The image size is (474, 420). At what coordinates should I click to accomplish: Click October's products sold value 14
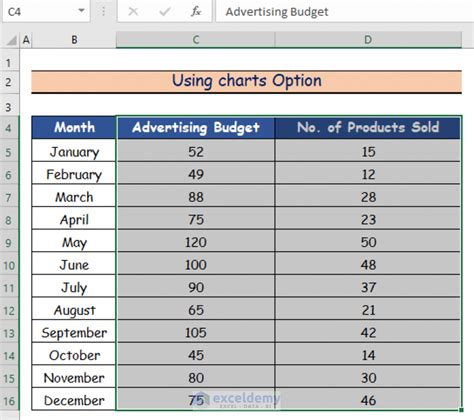[368, 355]
